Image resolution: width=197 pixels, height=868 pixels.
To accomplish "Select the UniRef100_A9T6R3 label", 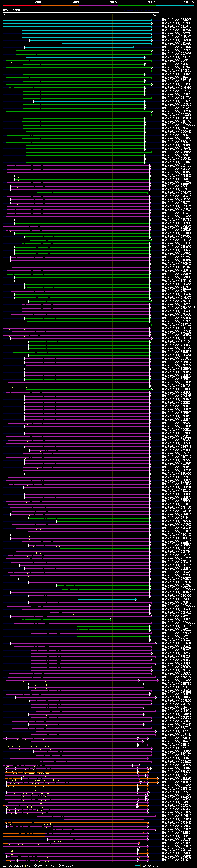I will pyautogui.click(x=177, y=101).
